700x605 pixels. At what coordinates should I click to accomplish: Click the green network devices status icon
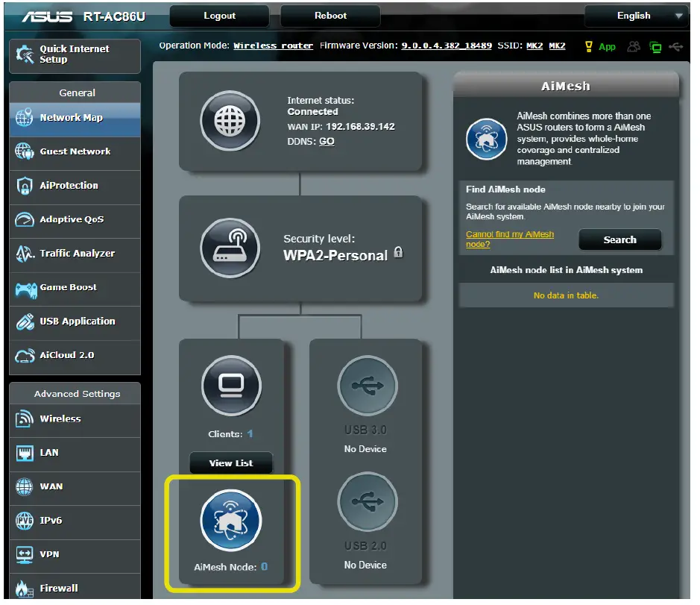click(655, 47)
